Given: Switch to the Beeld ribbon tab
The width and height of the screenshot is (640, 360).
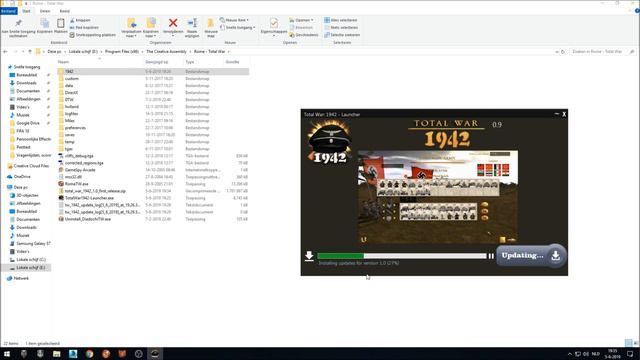Looking at the screenshot, I should tap(64, 11).
